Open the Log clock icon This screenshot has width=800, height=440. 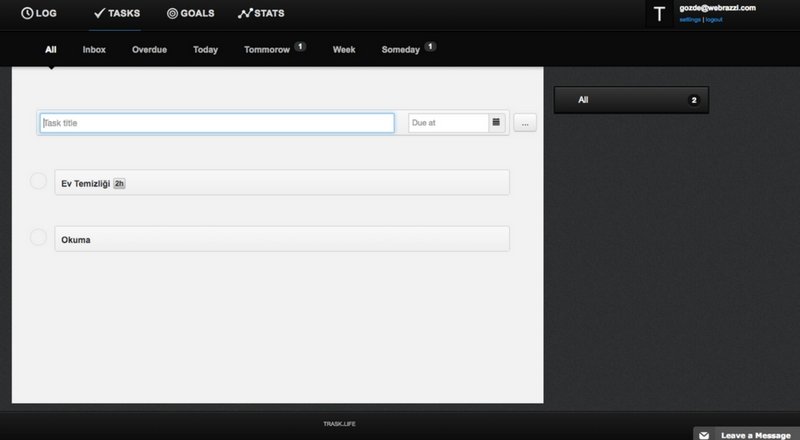(x=28, y=14)
